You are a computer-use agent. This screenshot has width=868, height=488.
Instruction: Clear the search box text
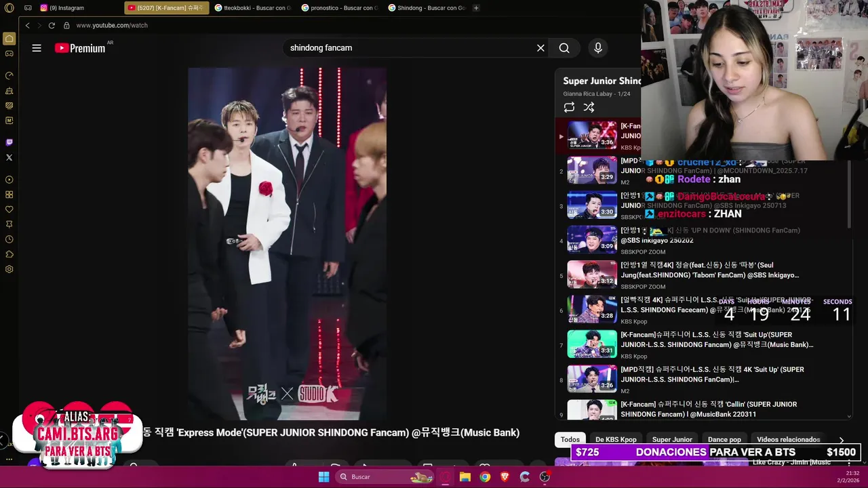click(540, 48)
